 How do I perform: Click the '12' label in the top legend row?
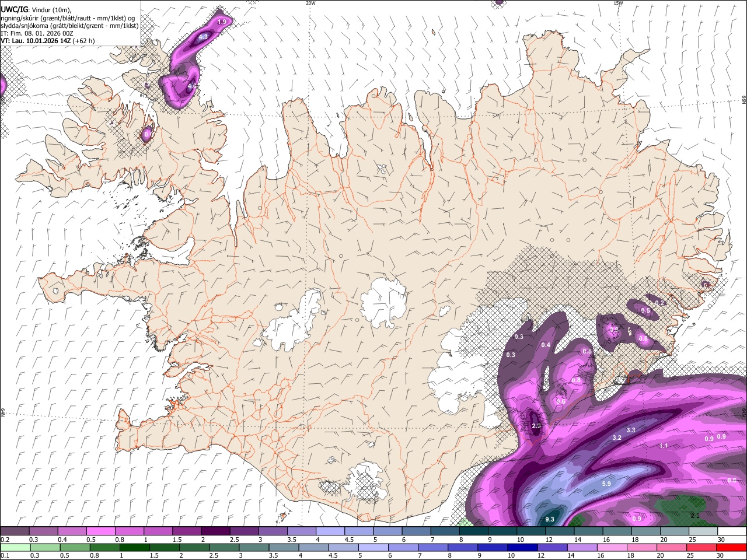click(549, 540)
